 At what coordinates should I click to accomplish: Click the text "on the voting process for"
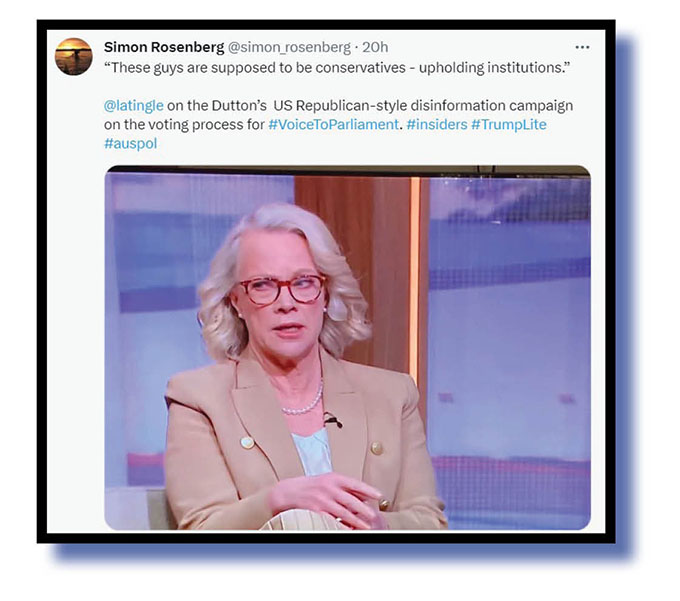[184, 125]
